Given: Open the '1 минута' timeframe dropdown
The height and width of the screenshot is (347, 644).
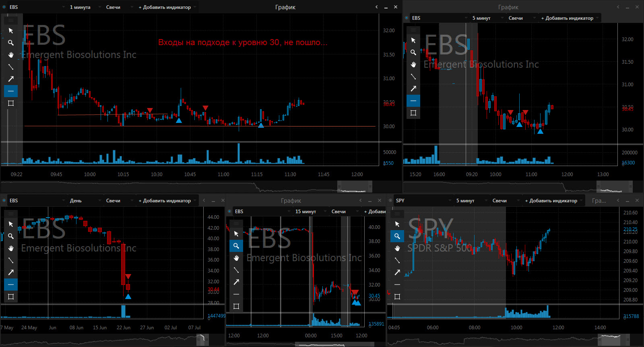Looking at the screenshot, I should tap(85, 7).
